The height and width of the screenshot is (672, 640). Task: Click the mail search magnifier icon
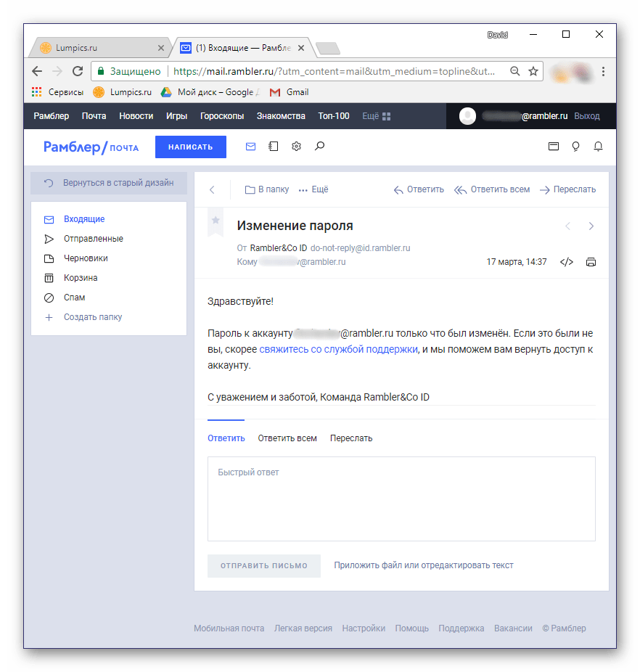[x=319, y=147]
